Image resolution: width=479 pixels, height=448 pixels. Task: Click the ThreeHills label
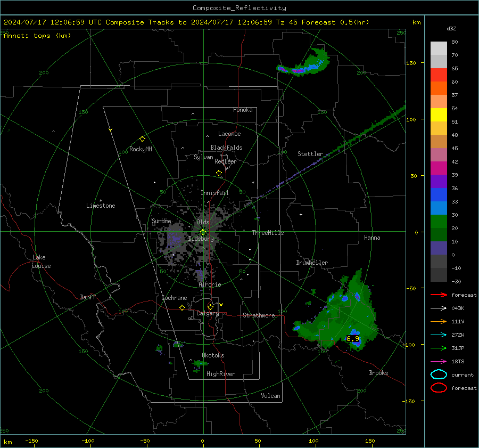pyautogui.click(x=268, y=233)
